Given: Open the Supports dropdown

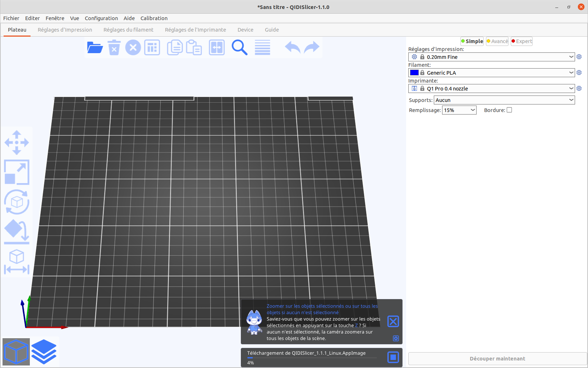Looking at the screenshot, I should click(x=504, y=100).
